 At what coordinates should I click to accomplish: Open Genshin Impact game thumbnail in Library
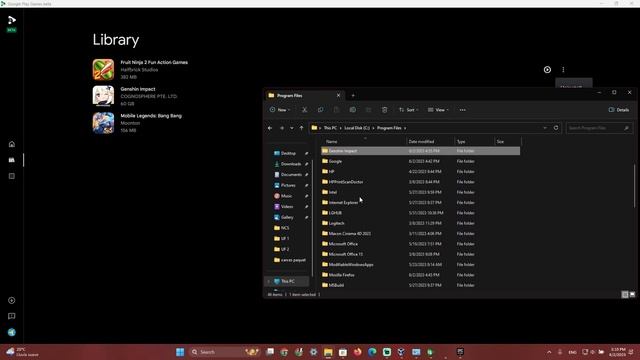pyautogui.click(x=103, y=96)
